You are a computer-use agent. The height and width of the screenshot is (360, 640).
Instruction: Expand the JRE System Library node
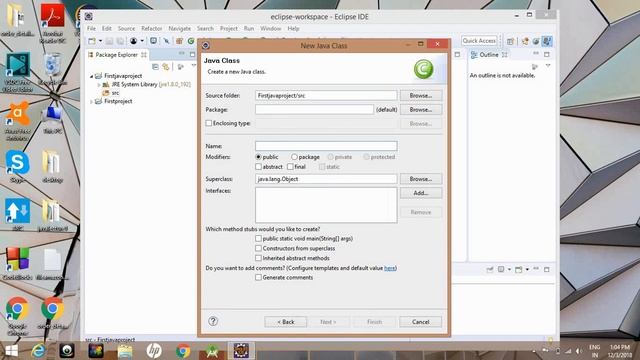tap(99, 84)
